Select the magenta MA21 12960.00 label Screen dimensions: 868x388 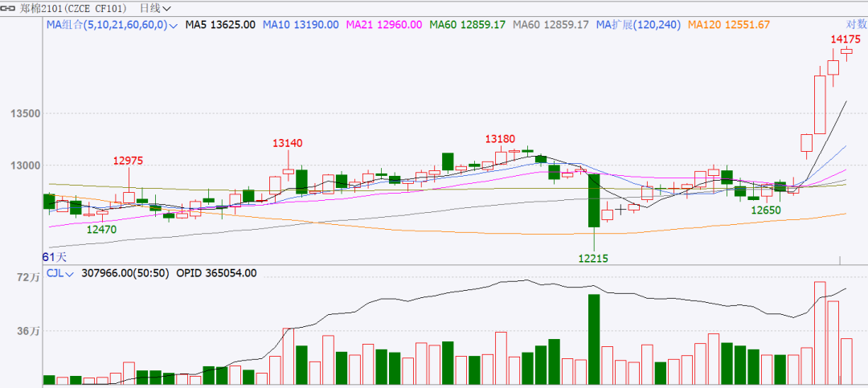coord(384,25)
